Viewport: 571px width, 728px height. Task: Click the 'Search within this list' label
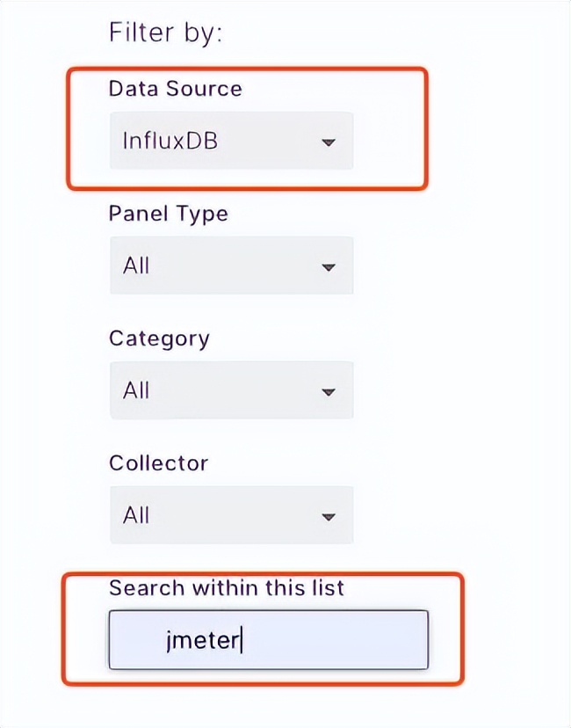226,588
